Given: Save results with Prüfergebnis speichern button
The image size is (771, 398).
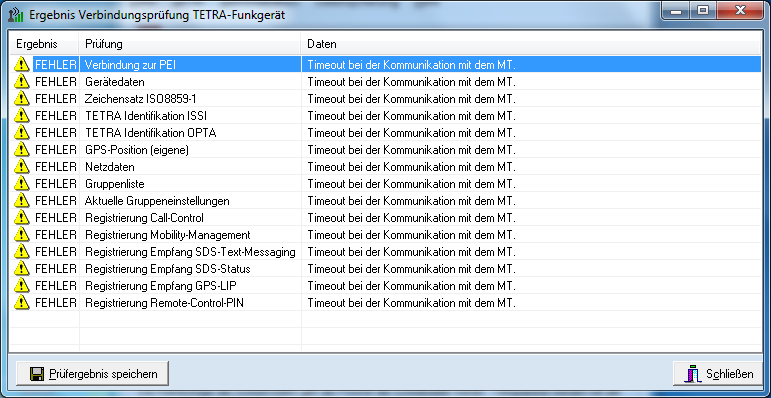Looking at the screenshot, I should (92, 374).
